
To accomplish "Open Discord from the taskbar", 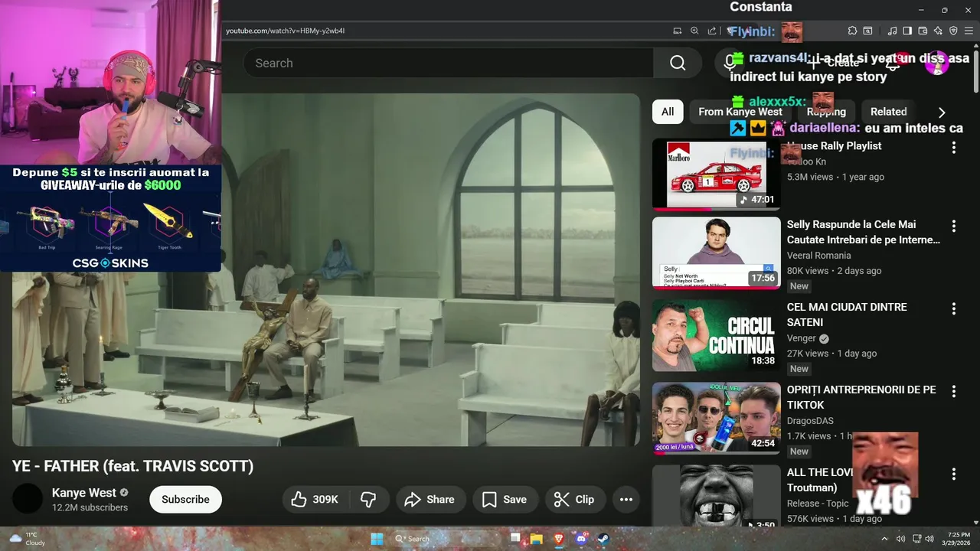I will pos(581,539).
